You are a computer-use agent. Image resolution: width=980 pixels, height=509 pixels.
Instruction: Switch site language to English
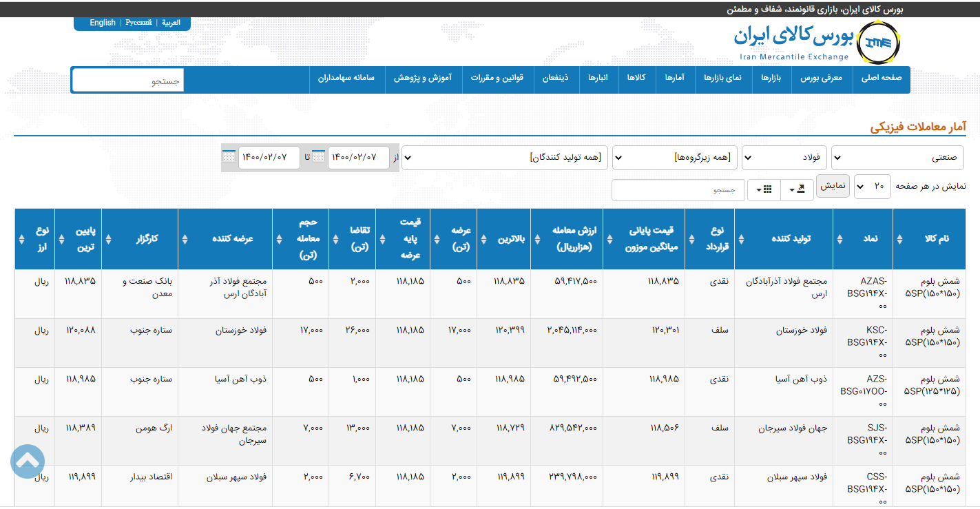coord(103,23)
